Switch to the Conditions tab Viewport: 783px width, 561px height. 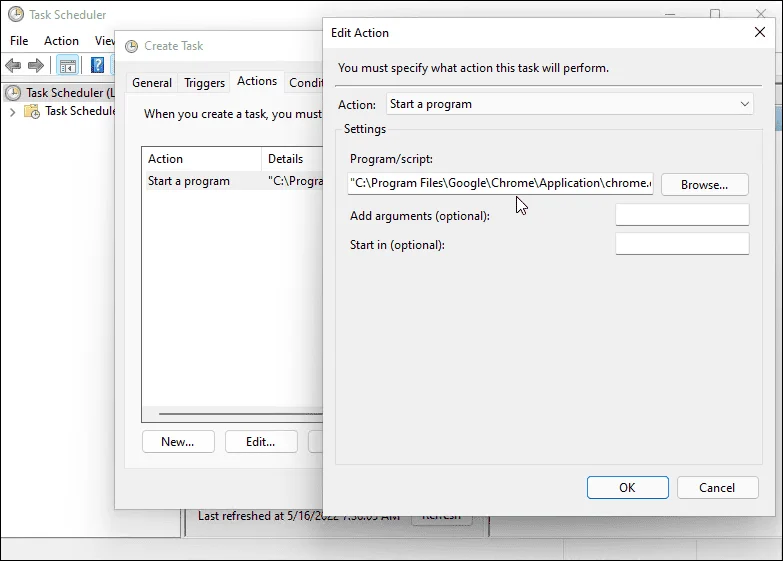coord(305,82)
